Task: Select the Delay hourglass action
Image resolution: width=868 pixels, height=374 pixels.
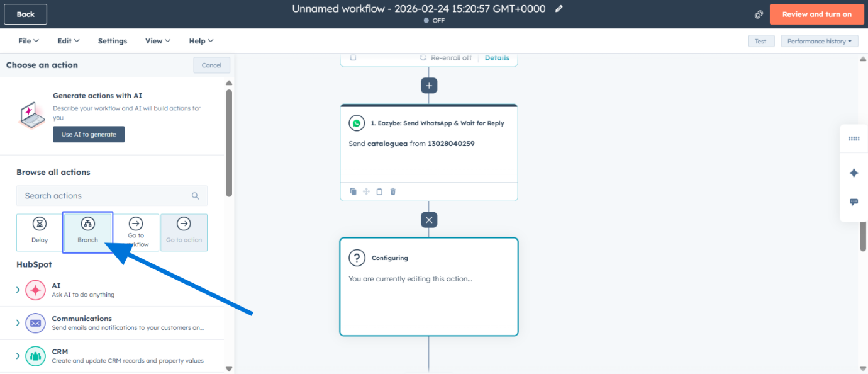Action: 40,232
